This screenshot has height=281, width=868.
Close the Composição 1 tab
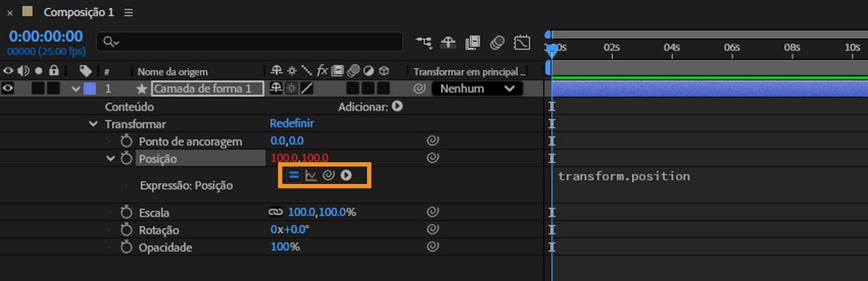click(9, 13)
